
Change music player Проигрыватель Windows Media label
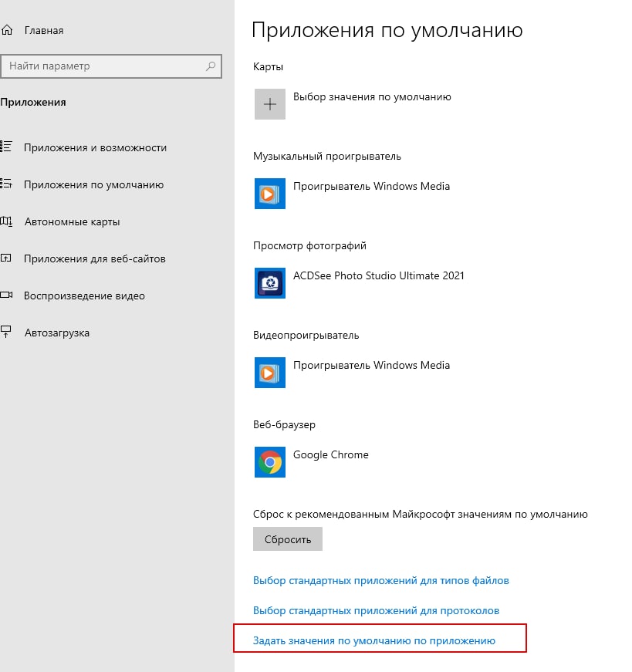tap(372, 187)
